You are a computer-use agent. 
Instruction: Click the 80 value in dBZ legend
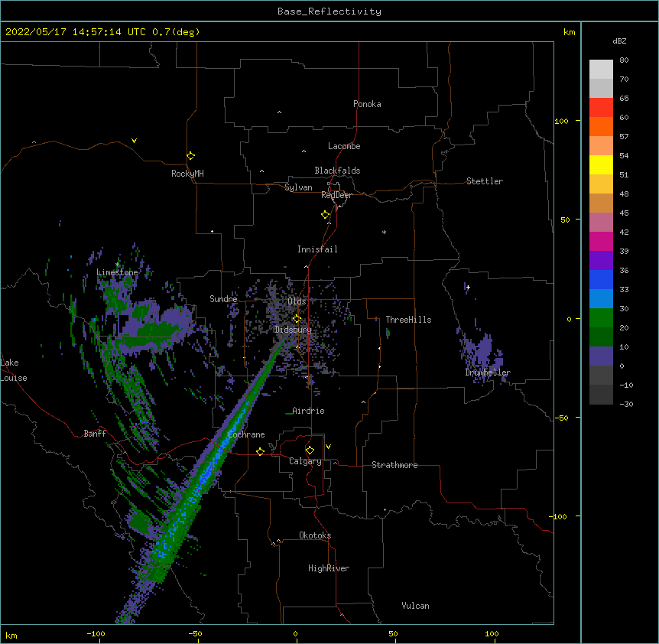tap(624, 60)
